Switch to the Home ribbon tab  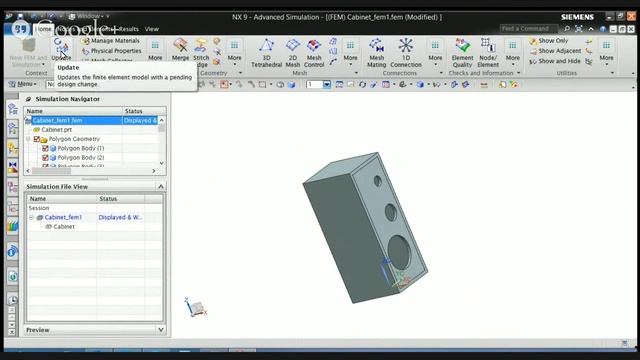[44, 29]
